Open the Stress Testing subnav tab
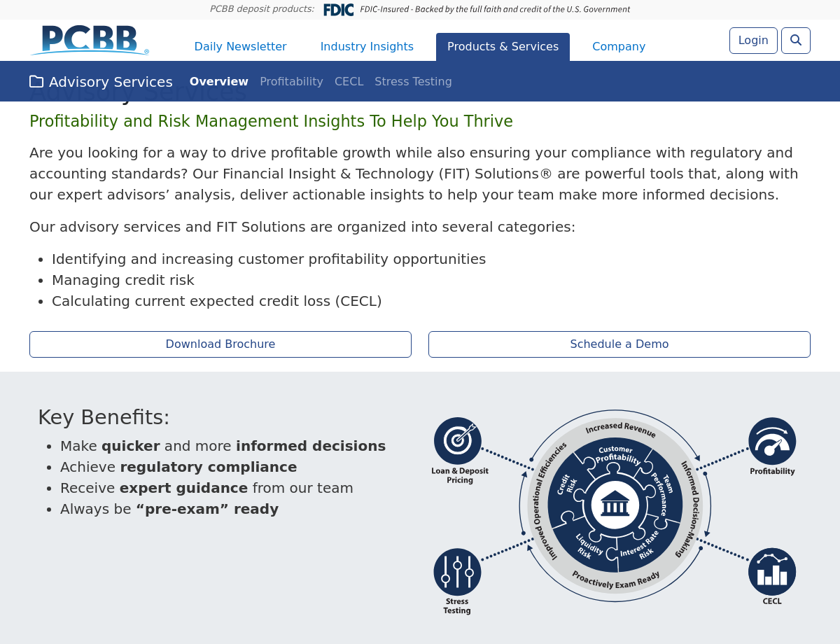840x644 pixels. [413, 82]
